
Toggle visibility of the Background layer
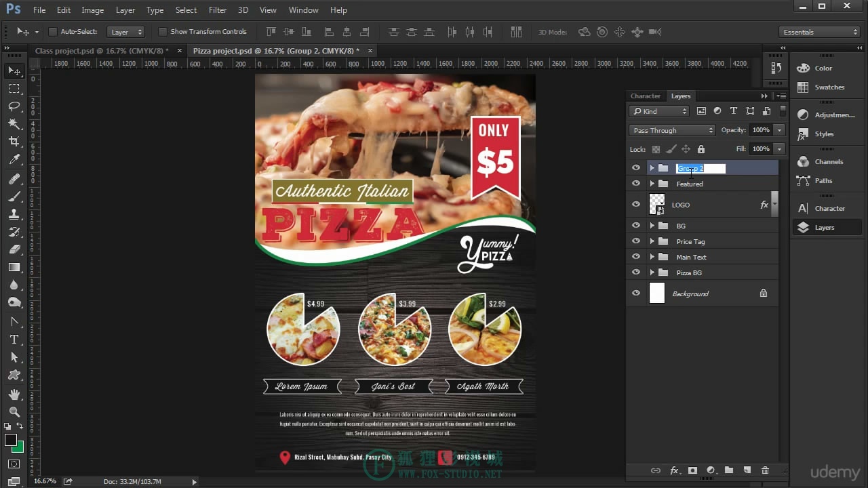(x=636, y=293)
